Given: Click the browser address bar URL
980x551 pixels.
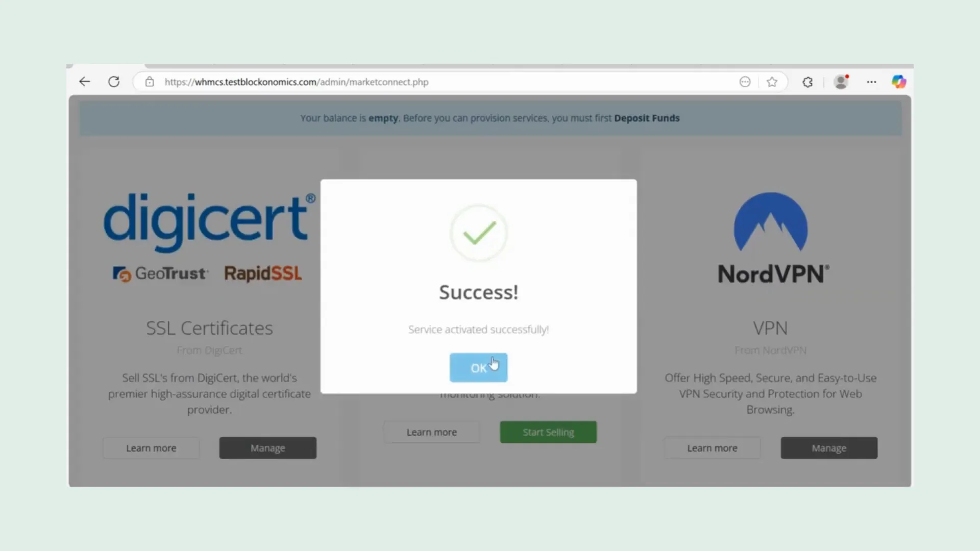Looking at the screenshot, I should pyautogui.click(x=296, y=82).
